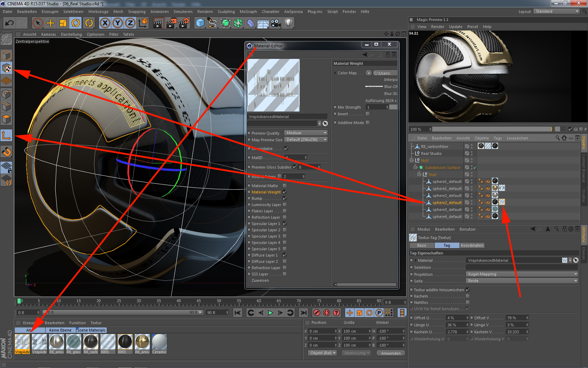Click the Material-Editor horizontal scrollbar

tap(365, 285)
